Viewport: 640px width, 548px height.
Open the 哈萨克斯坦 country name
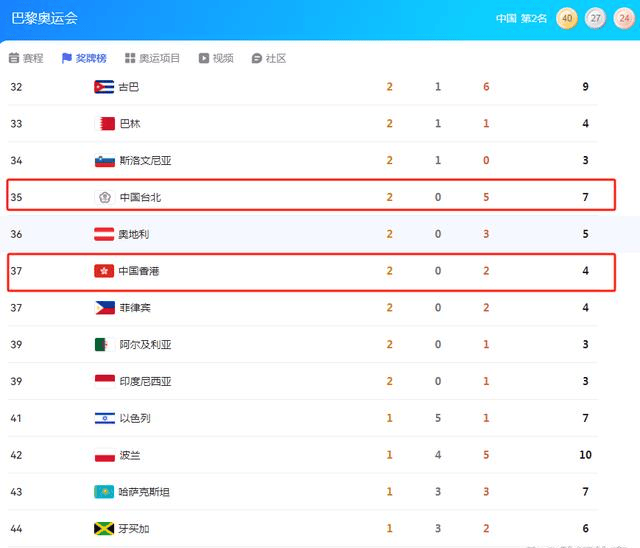[x=144, y=492]
